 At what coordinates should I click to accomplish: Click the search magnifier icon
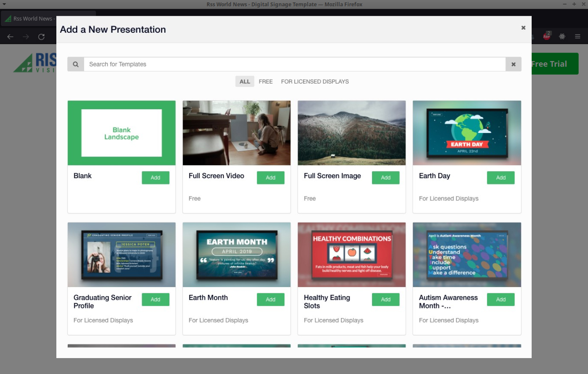76,64
